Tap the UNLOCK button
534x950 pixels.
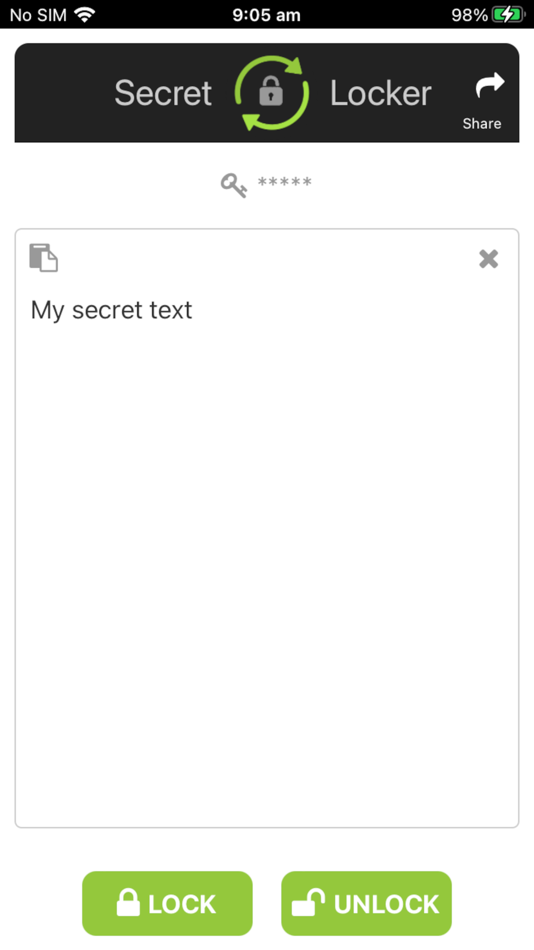pyautogui.click(x=366, y=903)
